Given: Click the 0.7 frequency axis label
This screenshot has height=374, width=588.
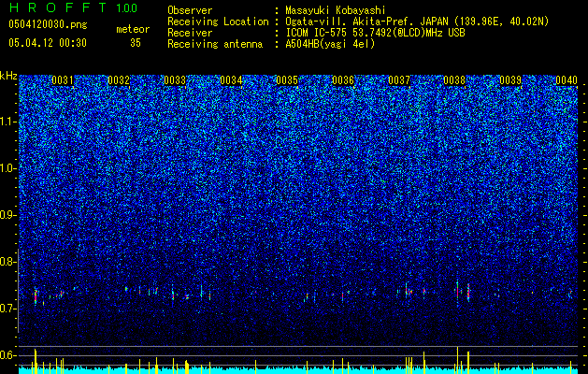Looking at the screenshot, I should [8, 309].
